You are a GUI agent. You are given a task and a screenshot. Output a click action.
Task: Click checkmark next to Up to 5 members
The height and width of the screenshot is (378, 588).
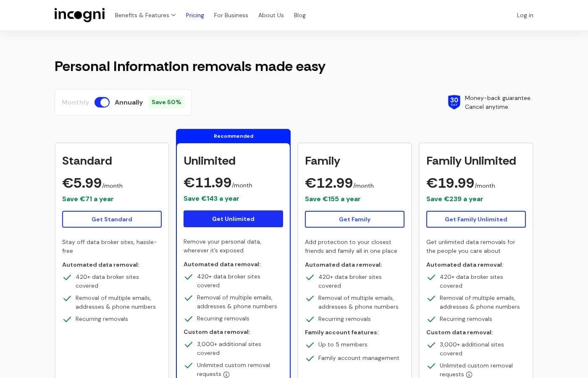[310, 345]
